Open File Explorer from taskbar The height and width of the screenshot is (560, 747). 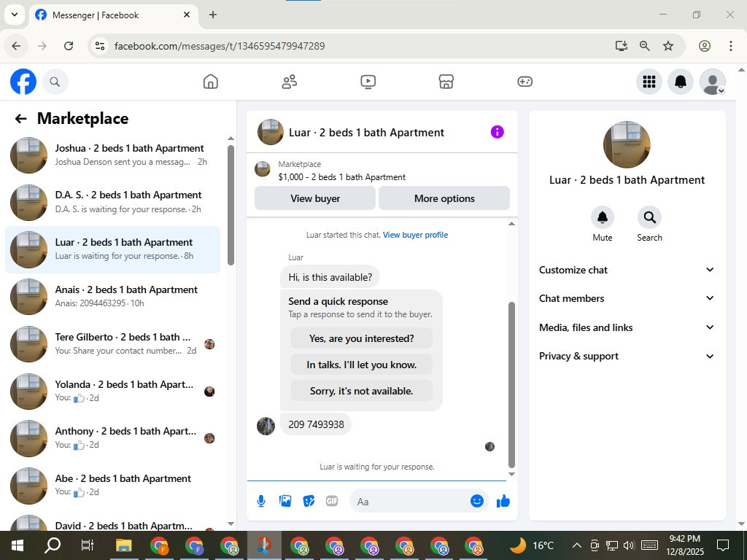coord(124,545)
